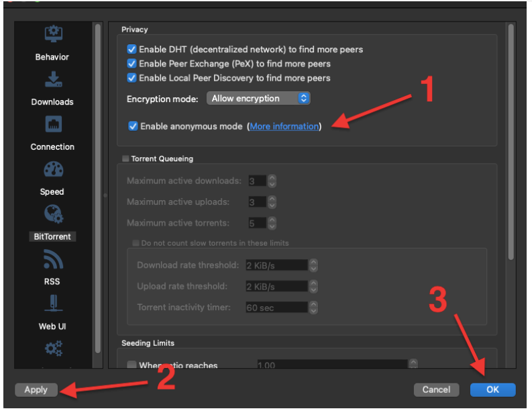This screenshot has width=532, height=415.
Task: Select the Downloads tab label
Action: [x=52, y=102]
